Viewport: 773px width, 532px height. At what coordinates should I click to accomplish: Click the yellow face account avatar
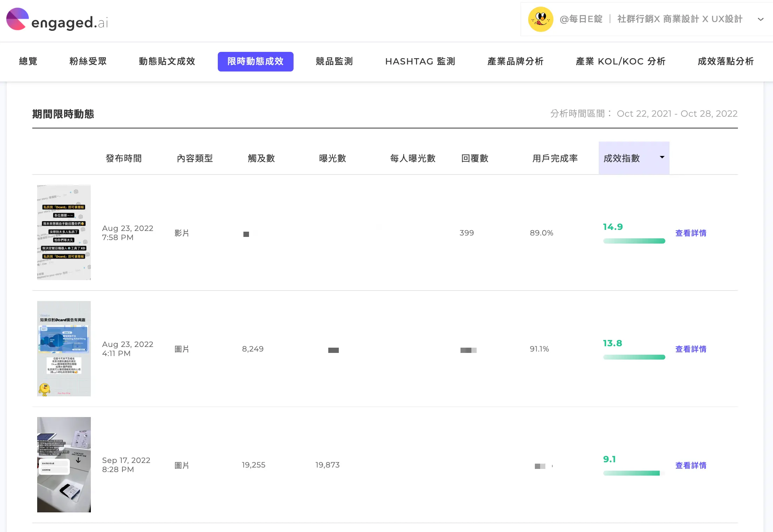(x=540, y=19)
